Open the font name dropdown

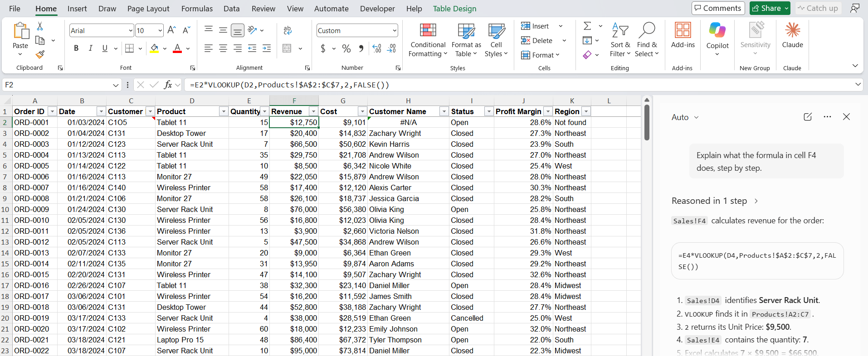point(131,30)
